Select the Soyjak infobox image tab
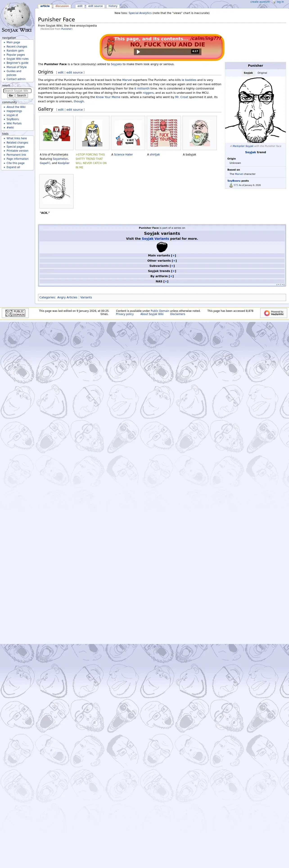289x868 pixels. click(x=248, y=73)
